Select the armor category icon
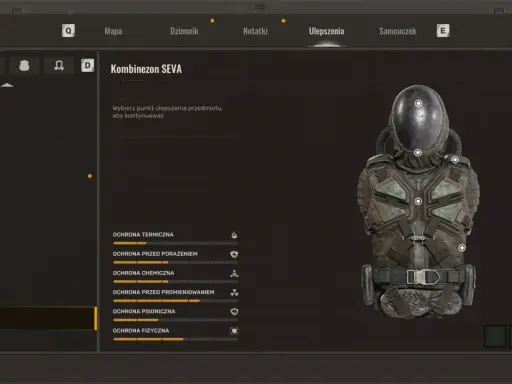This screenshot has width=512, height=384. (24, 65)
